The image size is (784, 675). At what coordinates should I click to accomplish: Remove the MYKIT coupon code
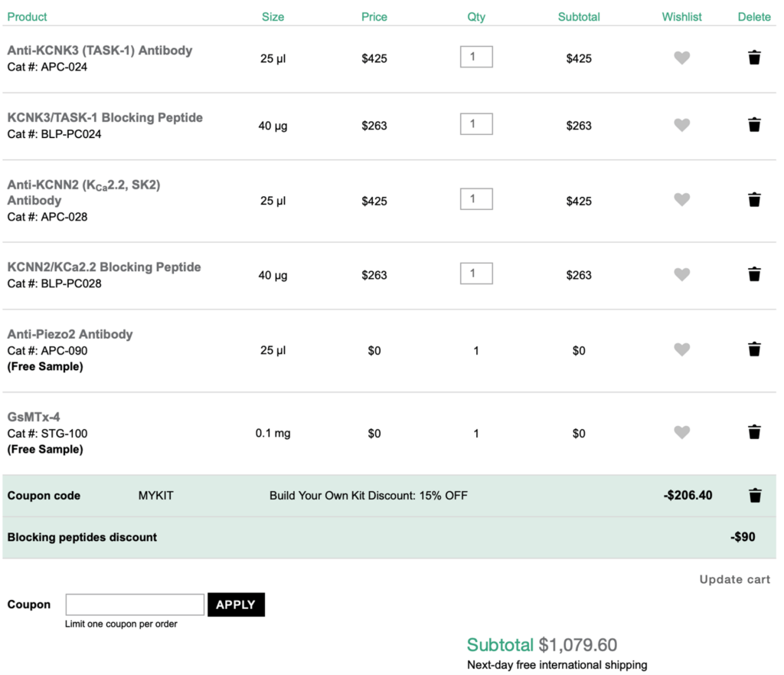(x=755, y=496)
